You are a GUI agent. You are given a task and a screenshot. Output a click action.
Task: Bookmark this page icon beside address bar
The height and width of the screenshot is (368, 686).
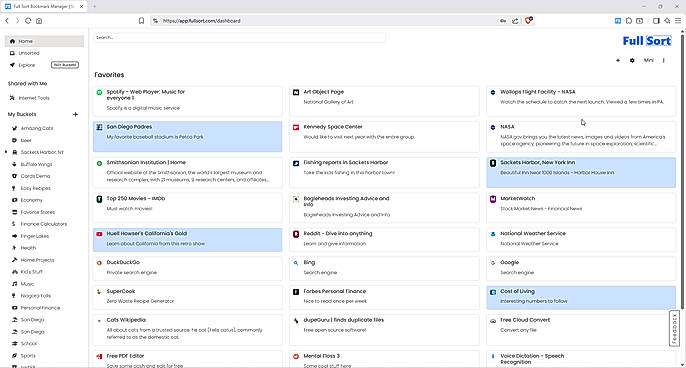pos(141,21)
